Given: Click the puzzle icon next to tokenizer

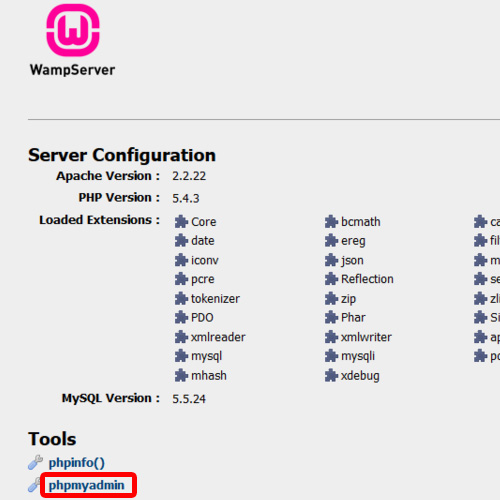Looking at the screenshot, I should click(181, 299).
